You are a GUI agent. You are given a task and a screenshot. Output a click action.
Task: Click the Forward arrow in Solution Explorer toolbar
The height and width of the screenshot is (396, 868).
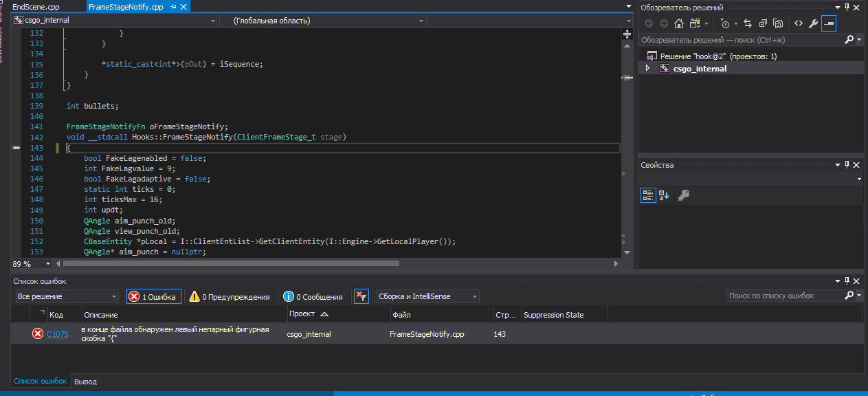[x=663, y=23]
